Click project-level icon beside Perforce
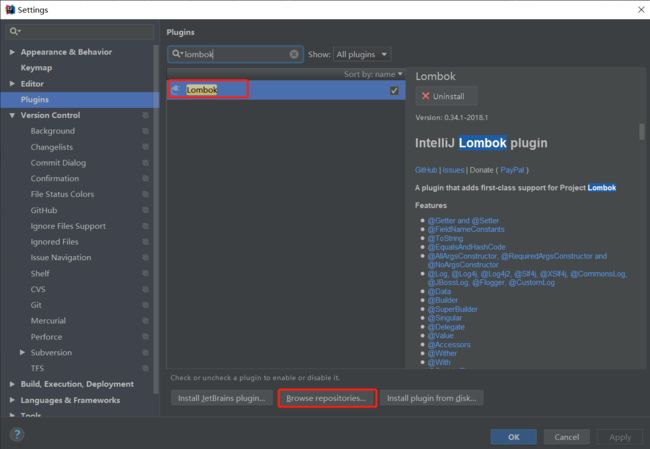 coord(146,337)
